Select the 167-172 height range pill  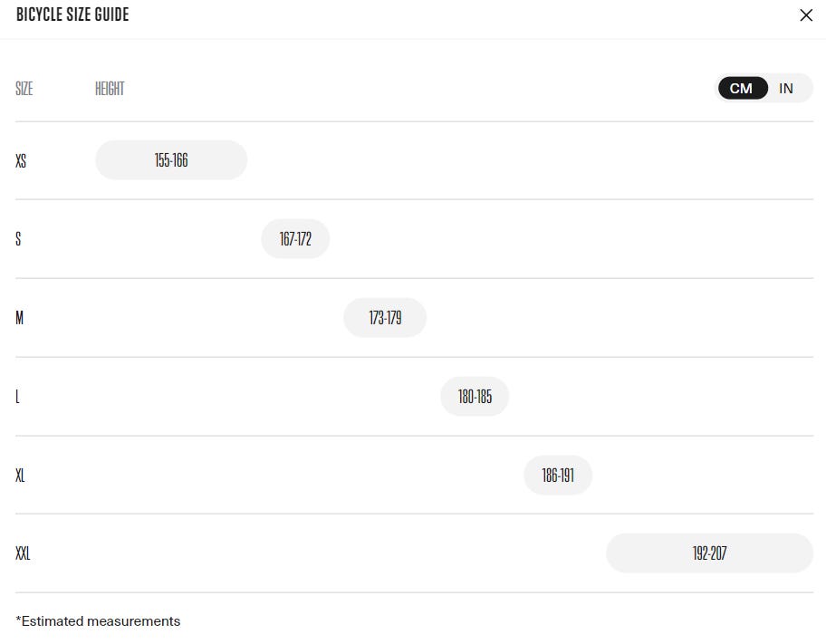coord(295,239)
